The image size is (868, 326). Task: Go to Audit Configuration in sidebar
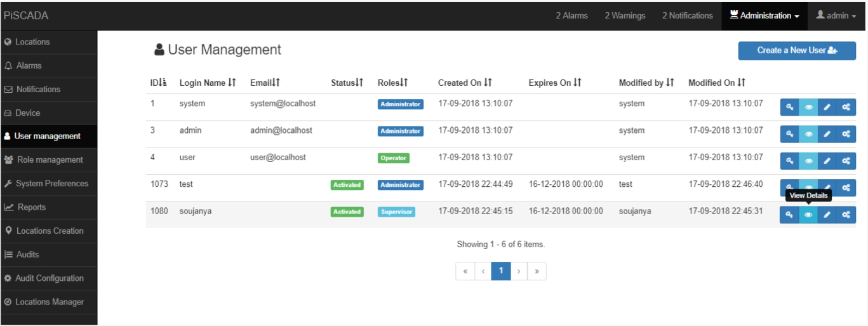click(49, 278)
